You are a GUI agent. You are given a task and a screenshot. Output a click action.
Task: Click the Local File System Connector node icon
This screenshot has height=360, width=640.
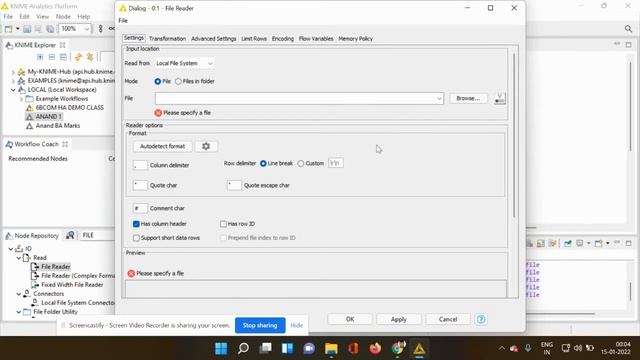click(x=36, y=302)
